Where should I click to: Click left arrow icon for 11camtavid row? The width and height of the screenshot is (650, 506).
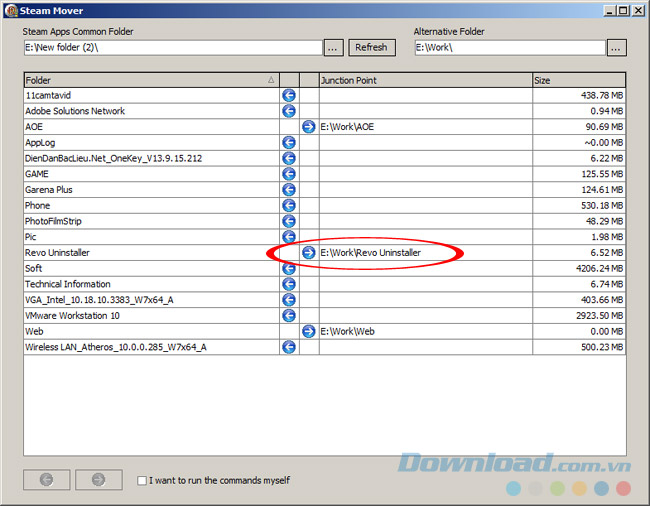(289, 95)
